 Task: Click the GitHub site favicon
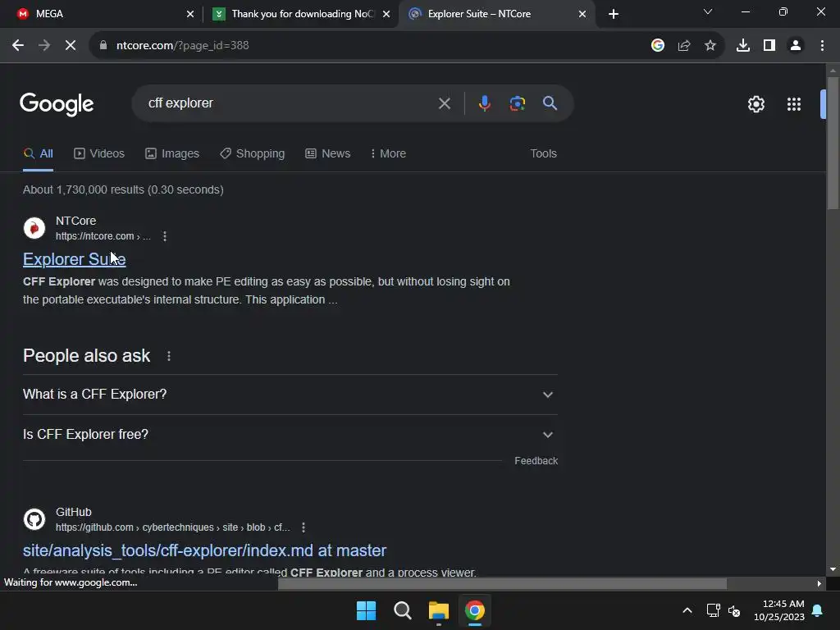pos(34,519)
